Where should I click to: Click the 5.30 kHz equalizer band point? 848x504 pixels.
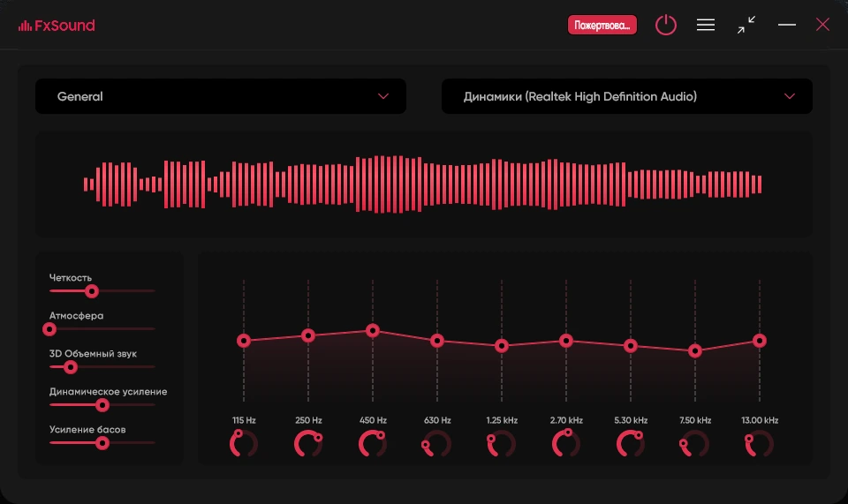(x=631, y=346)
